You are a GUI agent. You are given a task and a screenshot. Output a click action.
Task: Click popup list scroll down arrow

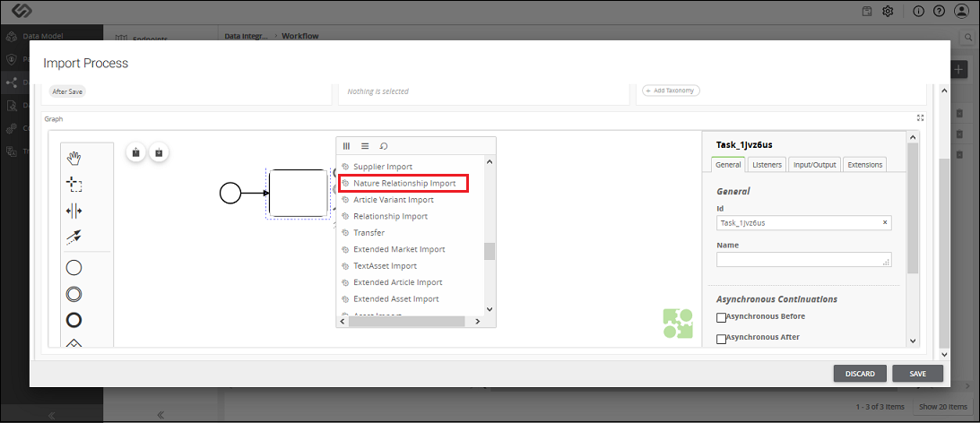490,308
